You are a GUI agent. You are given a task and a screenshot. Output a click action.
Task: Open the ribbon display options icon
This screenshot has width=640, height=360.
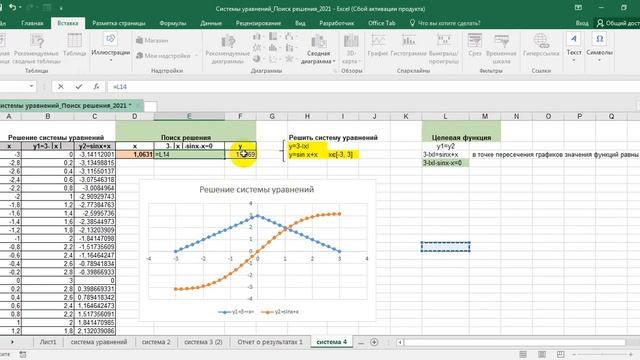[578, 8]
